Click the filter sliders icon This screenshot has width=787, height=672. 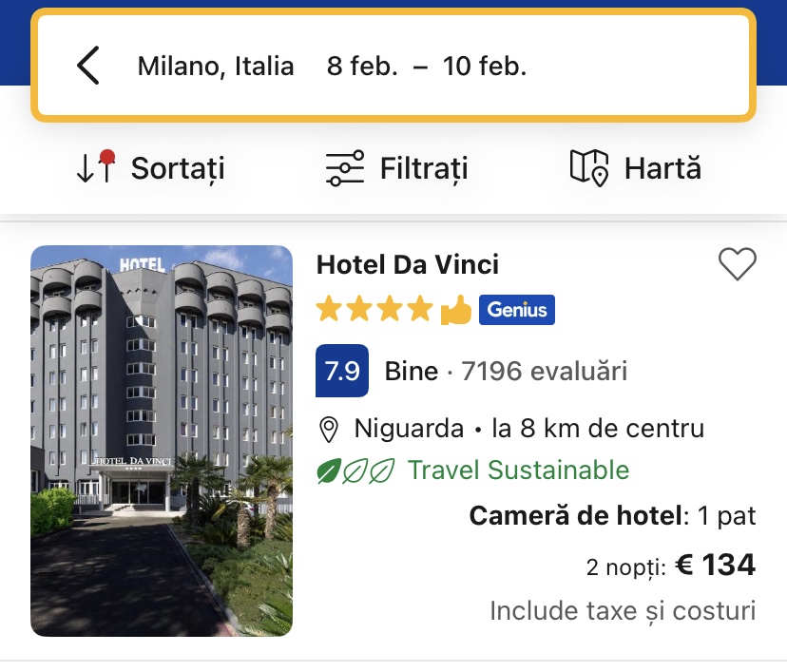click(x=344, y=168)
